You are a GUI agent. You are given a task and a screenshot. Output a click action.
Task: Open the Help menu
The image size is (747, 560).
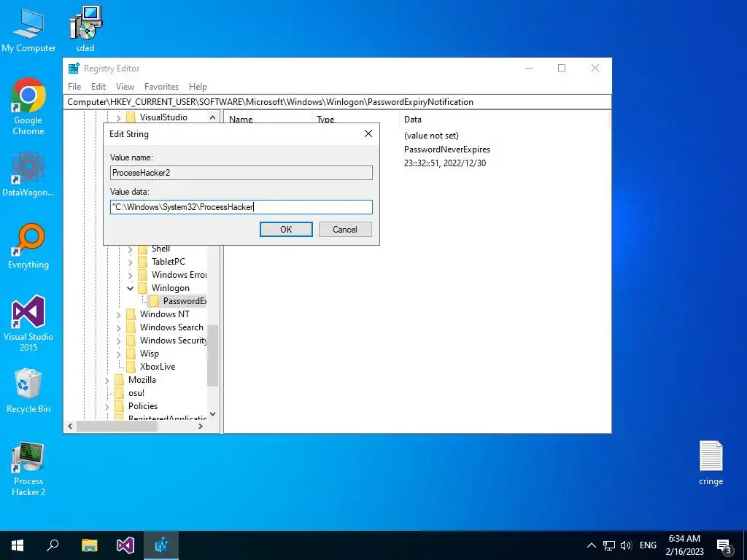[x=198, y=87]
